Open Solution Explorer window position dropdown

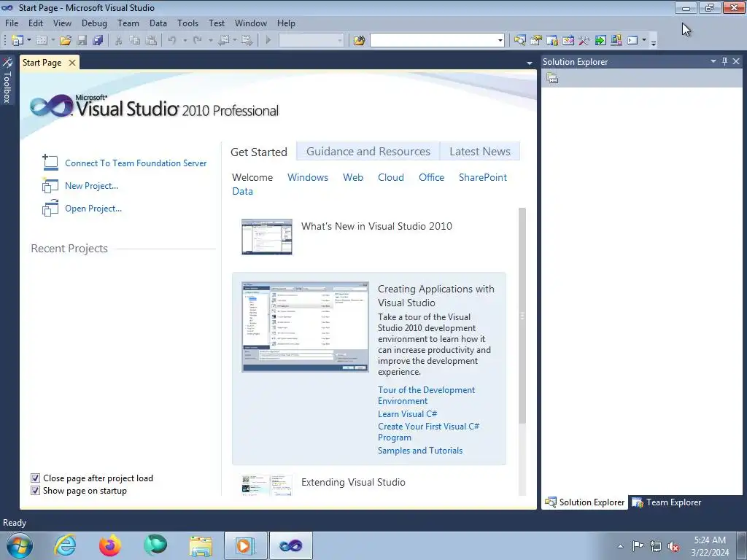[x=713, y=61]
